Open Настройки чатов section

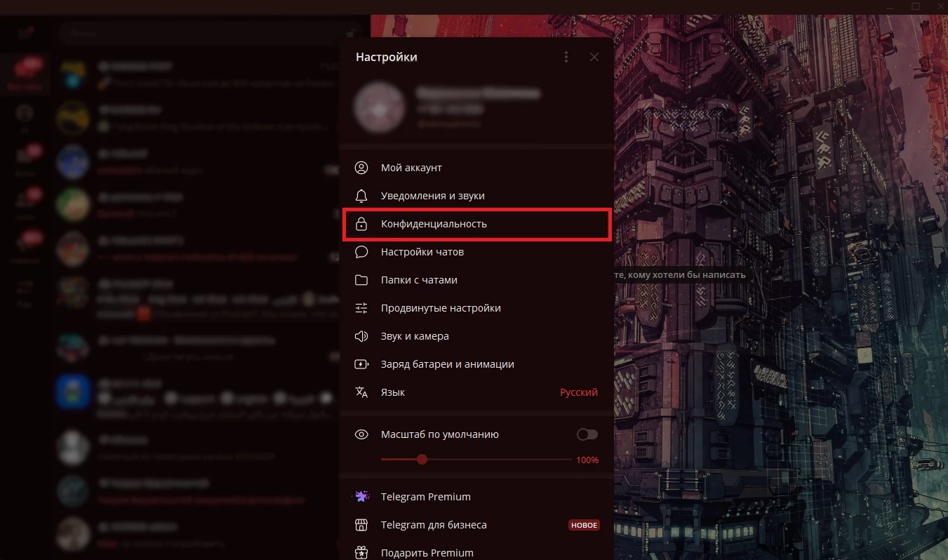pyautogui.click(x=476, y=252)
